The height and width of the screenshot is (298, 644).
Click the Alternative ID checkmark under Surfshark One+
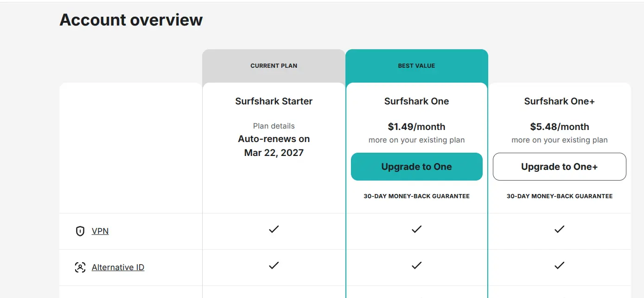560,266
